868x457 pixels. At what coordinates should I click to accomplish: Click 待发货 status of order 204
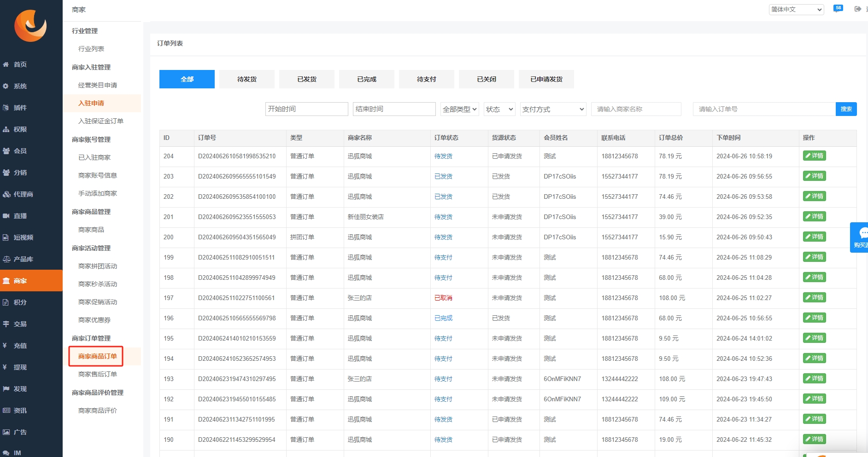pos(443,156)
